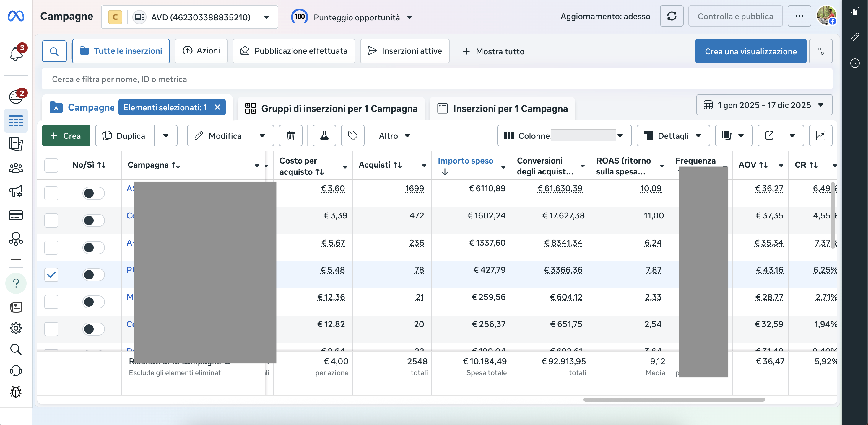Open the AVD account selector dropdown

click(189, 17)
